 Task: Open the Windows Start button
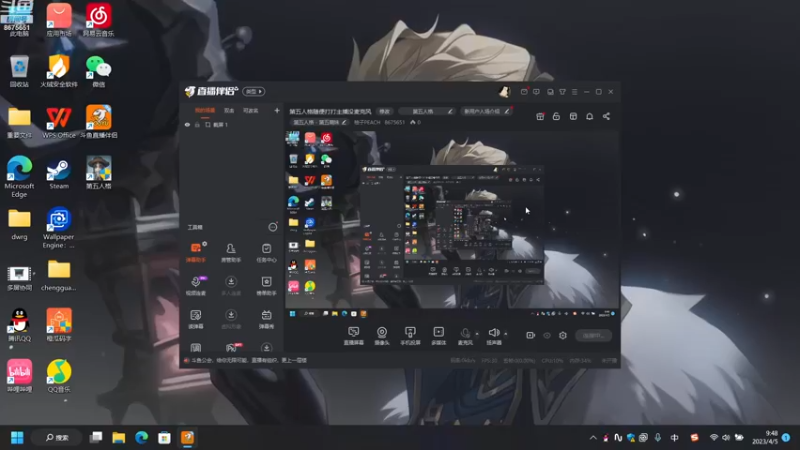pos(17,438)
